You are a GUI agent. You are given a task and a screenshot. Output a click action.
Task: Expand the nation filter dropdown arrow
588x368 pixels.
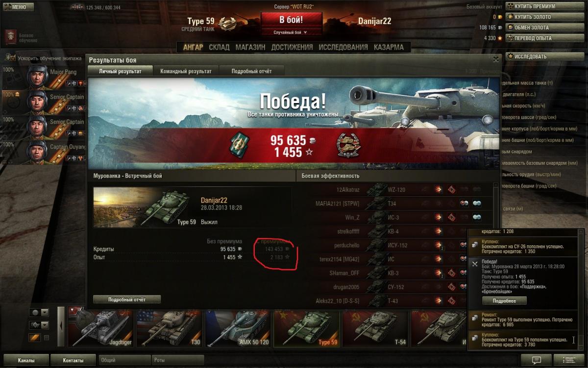[x=45, y=313]
